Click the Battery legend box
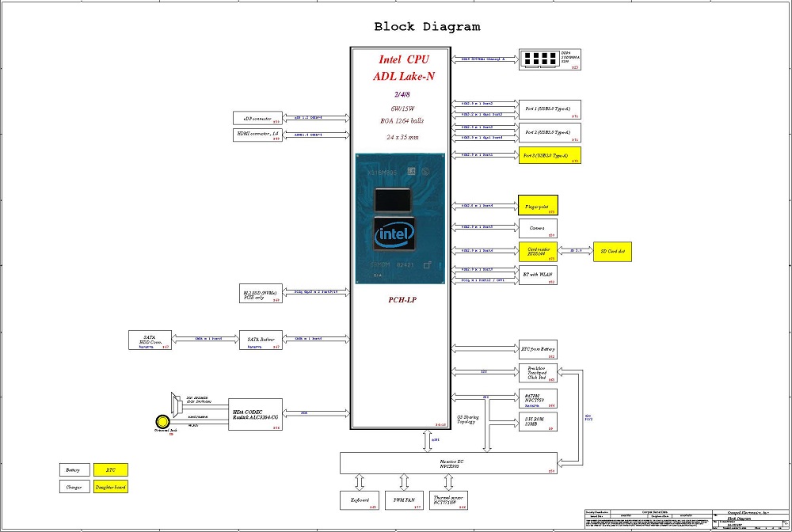This screenshot has width=792, height=532. tap(74, 470)
